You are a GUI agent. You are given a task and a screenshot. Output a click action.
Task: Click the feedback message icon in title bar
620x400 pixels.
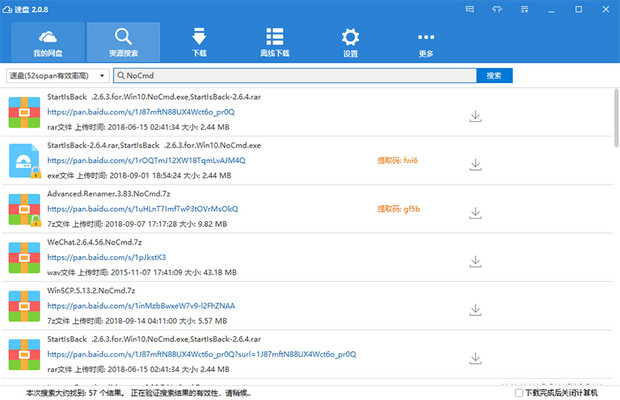(x=470, y=9)
